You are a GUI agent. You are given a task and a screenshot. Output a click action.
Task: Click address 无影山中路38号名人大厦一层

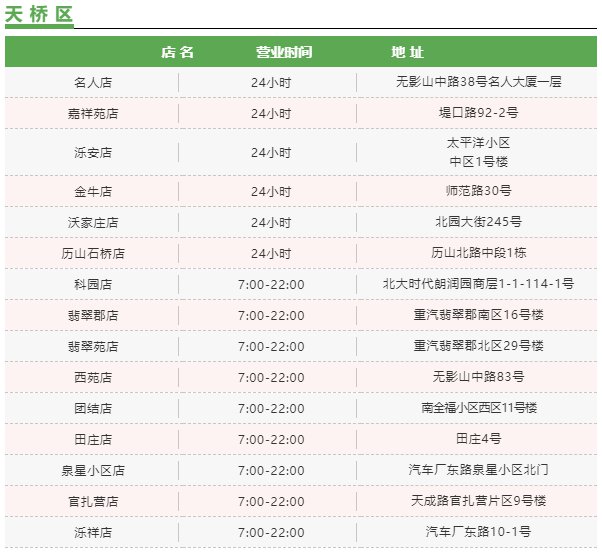(x=479, y=83)
